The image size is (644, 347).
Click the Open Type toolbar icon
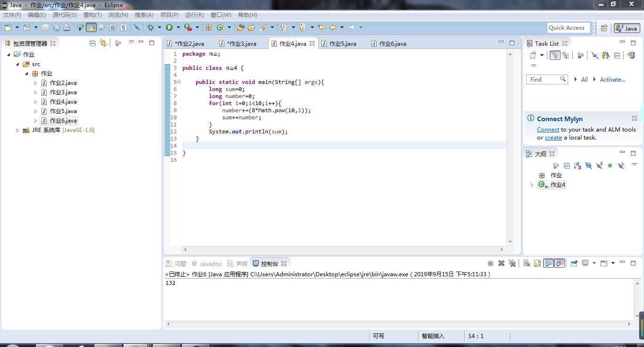(240, 28)
